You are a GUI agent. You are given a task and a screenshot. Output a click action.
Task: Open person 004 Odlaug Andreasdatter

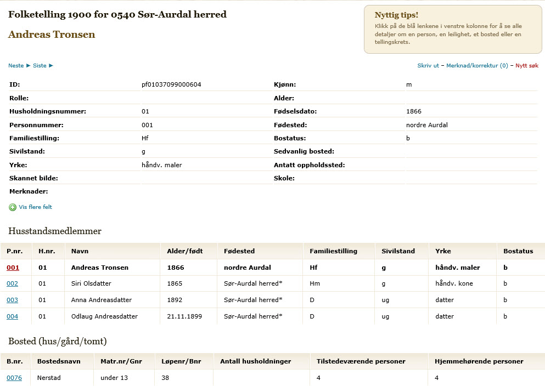pos(12,317)
